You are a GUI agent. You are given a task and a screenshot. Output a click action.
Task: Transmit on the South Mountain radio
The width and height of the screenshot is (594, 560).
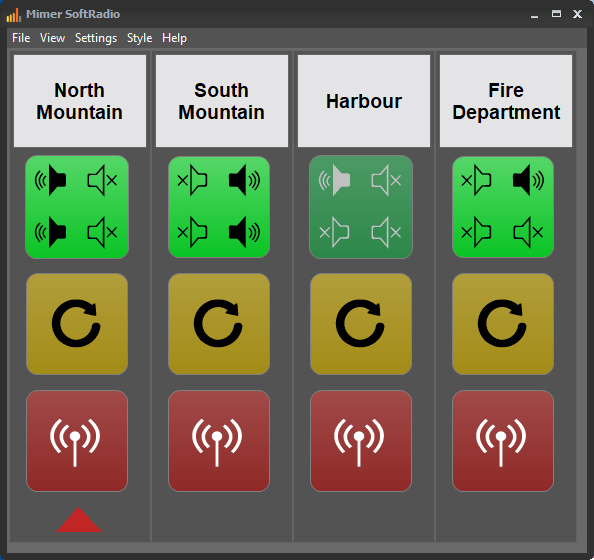tap(219, 441)
